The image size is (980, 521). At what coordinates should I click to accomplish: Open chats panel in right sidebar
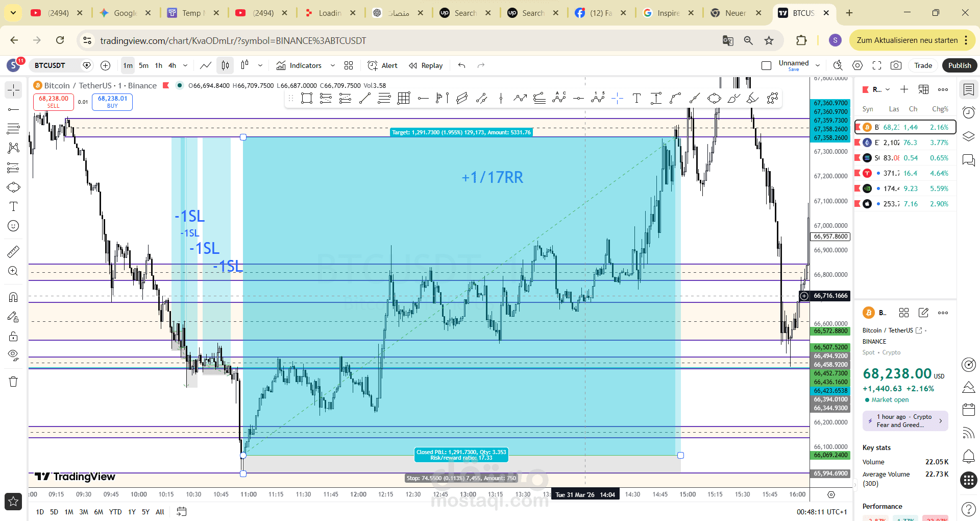(x=968, y=161)
